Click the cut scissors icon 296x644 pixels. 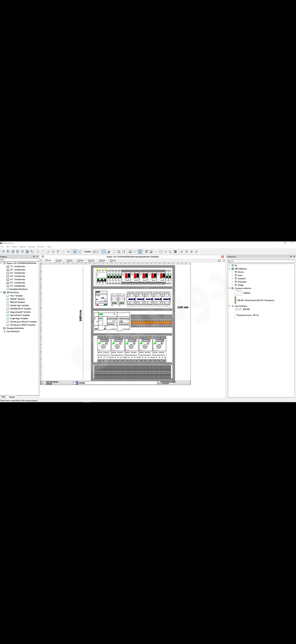(48, 252)
